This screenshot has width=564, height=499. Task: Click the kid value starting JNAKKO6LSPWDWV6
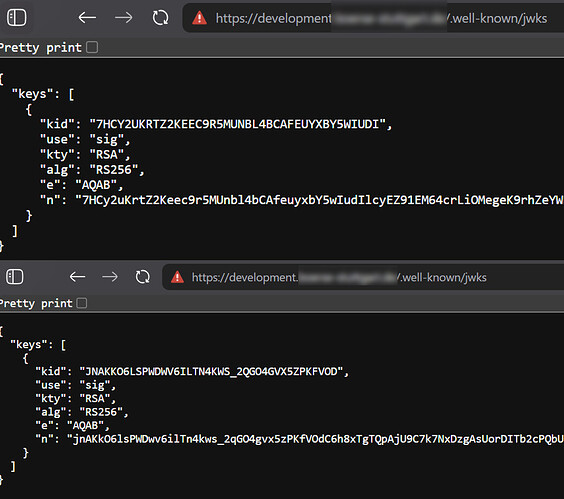coord(211,371)
